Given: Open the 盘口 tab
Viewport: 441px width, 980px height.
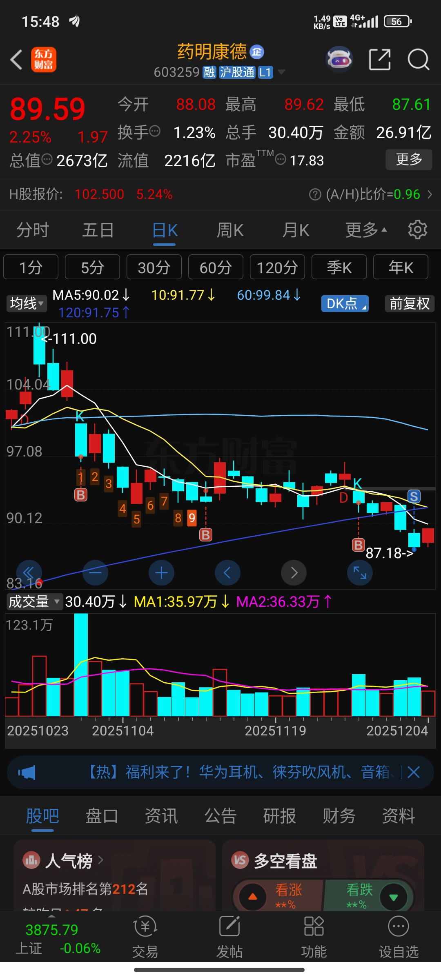Looking at the screenshot, I should [102, 816].
